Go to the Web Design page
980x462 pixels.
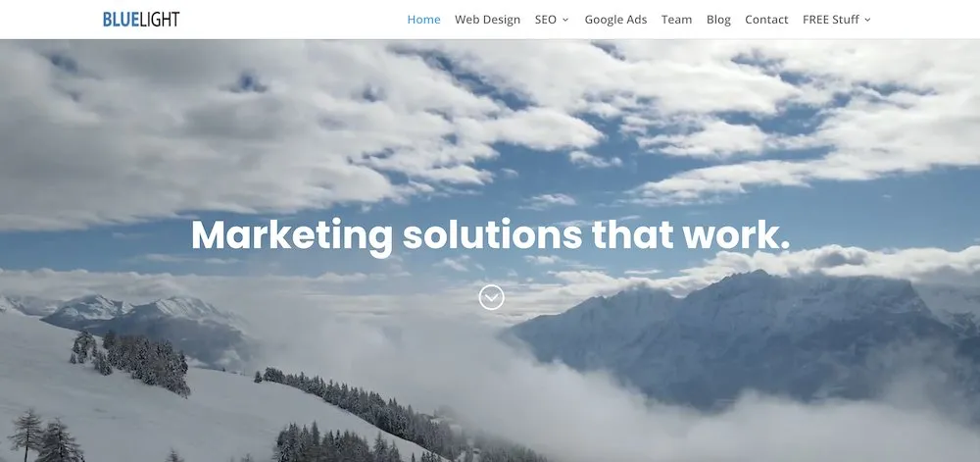pos(487,20)
